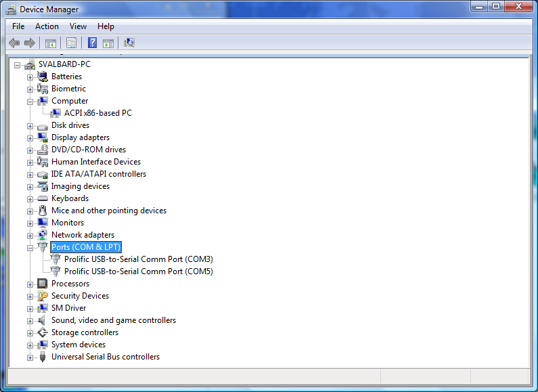Viewport: 538px width, 392px height.
Task: Click the Batteries device category icon
Action: (43, 77)
